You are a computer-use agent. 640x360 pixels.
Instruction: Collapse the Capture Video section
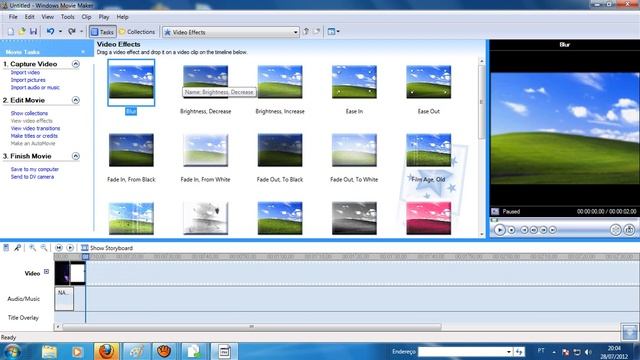(76, 64)
